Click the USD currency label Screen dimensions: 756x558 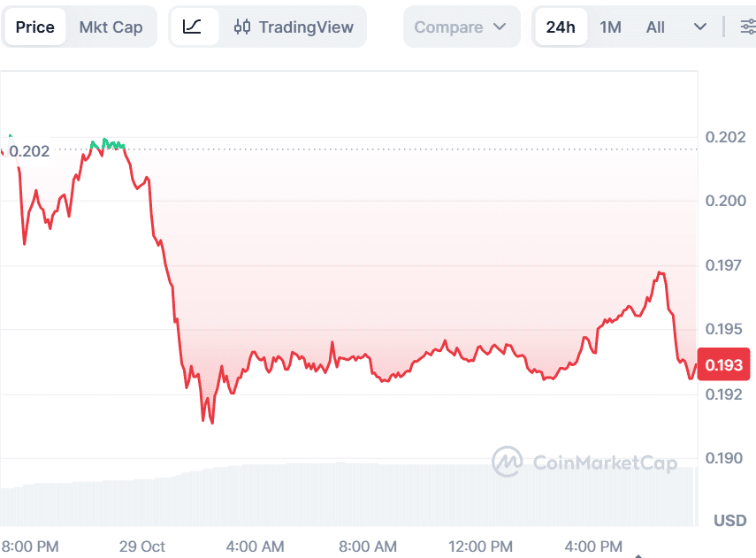729,520
